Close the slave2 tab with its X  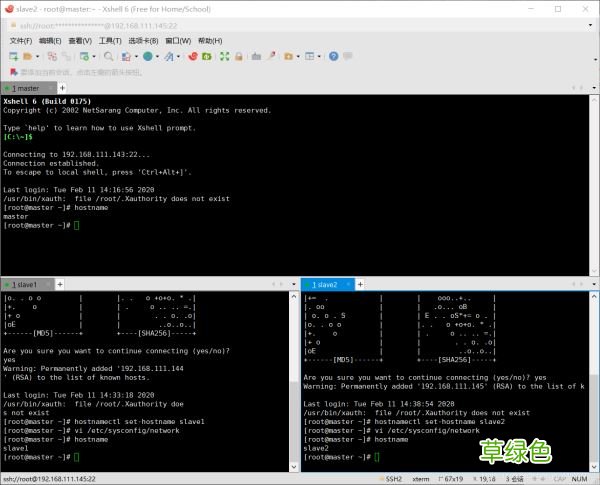tap(348, 284)
